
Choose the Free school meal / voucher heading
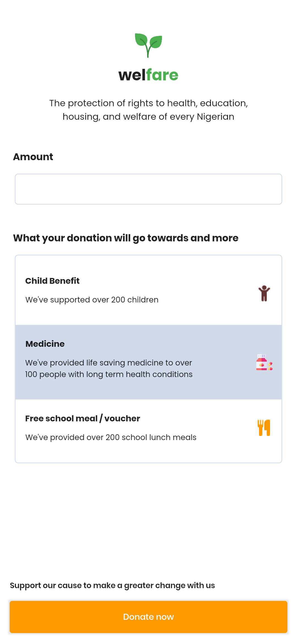click(82, 418)
